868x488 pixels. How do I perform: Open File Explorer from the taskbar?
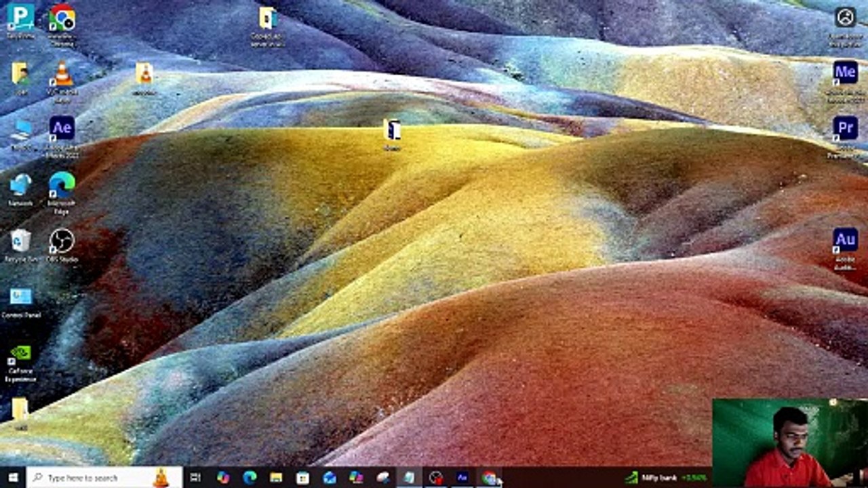pyautogui.click(x=276, y=478)
